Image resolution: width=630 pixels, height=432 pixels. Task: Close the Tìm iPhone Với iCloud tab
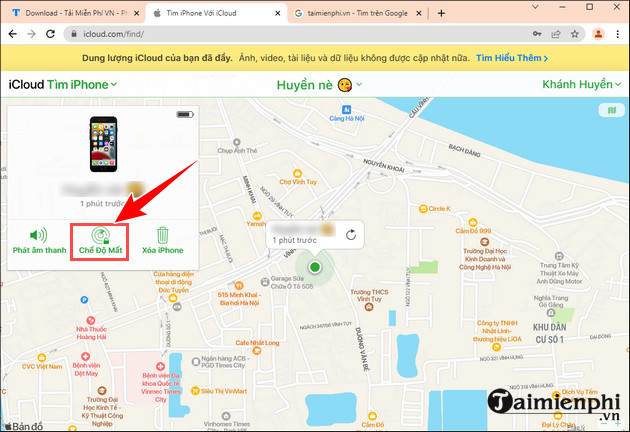(278, 13)
